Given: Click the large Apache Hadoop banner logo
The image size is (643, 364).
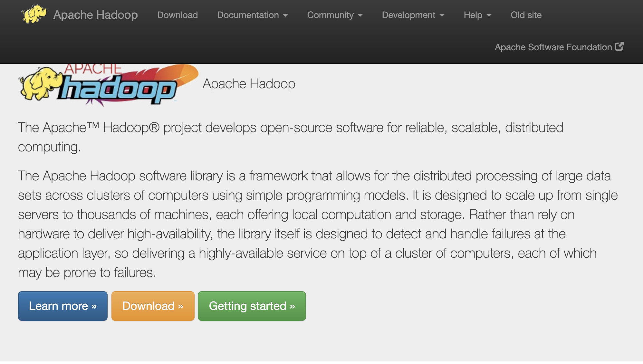Looking at the screenshot, I should [108, 85].
